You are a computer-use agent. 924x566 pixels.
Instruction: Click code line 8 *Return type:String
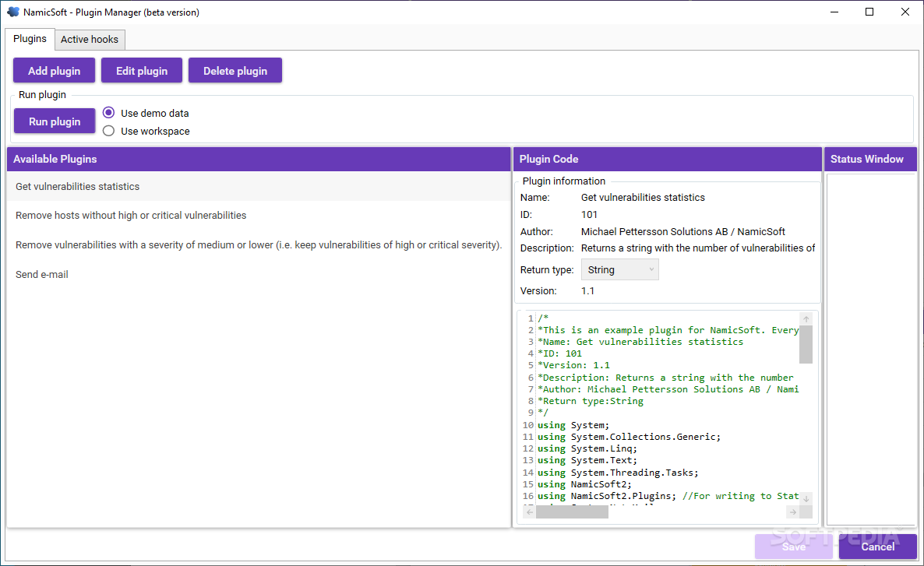pyautogui.click(x=591, y=401)
